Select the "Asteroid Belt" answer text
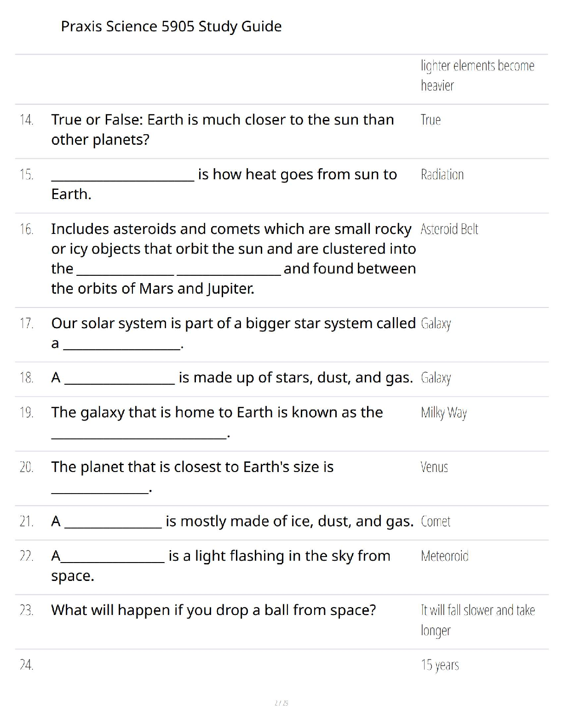Viewport: 563px width, 728px height. tap(449, 229)
